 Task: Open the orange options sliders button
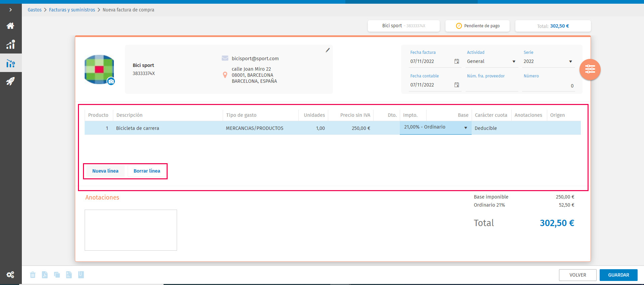click(x=590, y=70)
